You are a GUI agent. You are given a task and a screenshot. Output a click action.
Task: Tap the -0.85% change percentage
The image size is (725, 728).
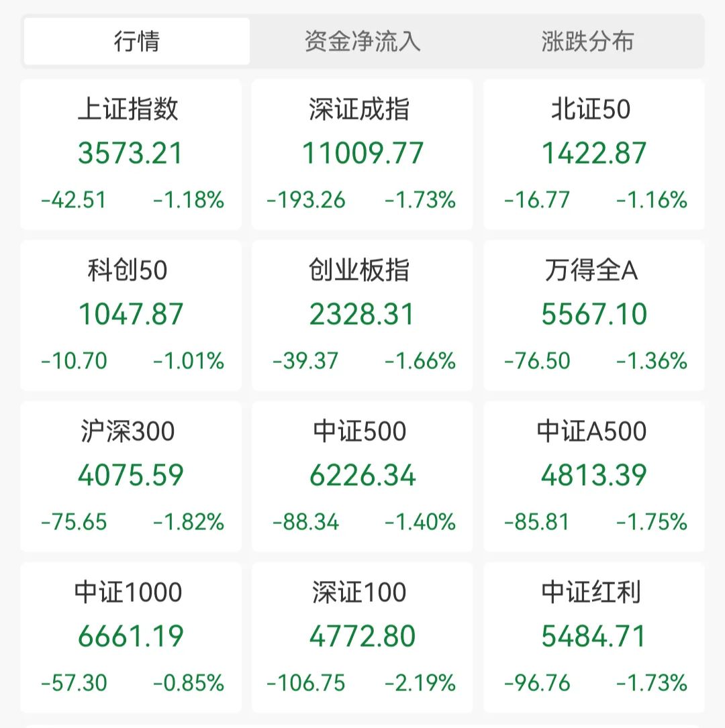189,683
